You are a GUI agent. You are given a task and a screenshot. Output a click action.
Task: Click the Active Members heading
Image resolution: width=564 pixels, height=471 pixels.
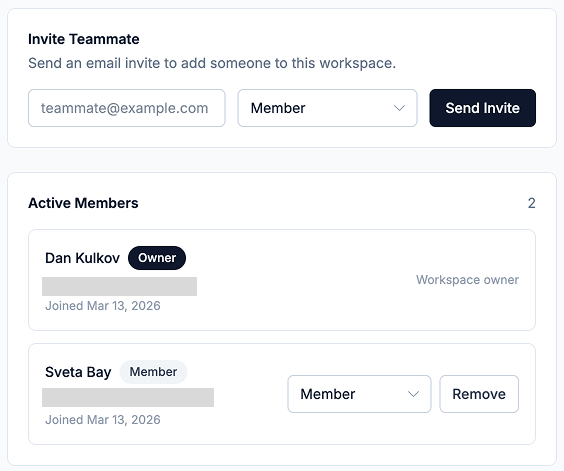pos(83,203)
